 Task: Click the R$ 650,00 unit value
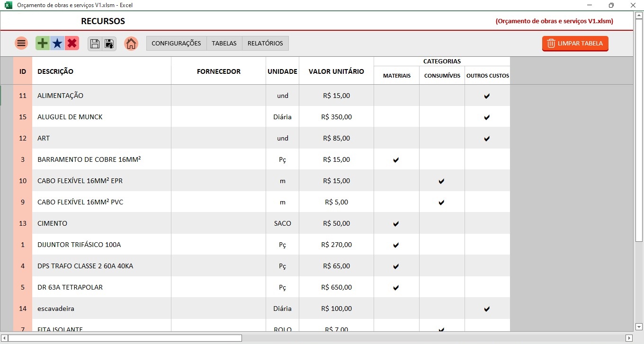336,287
